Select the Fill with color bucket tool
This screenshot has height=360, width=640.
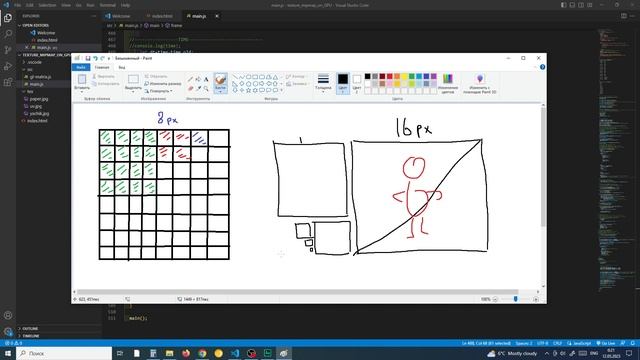click(198, 80)
